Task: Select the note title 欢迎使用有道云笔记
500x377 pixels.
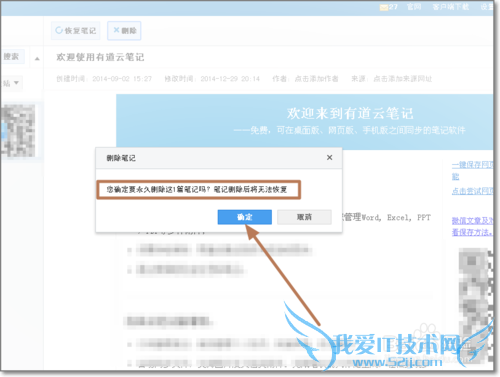Action: (x=100, y=57)
